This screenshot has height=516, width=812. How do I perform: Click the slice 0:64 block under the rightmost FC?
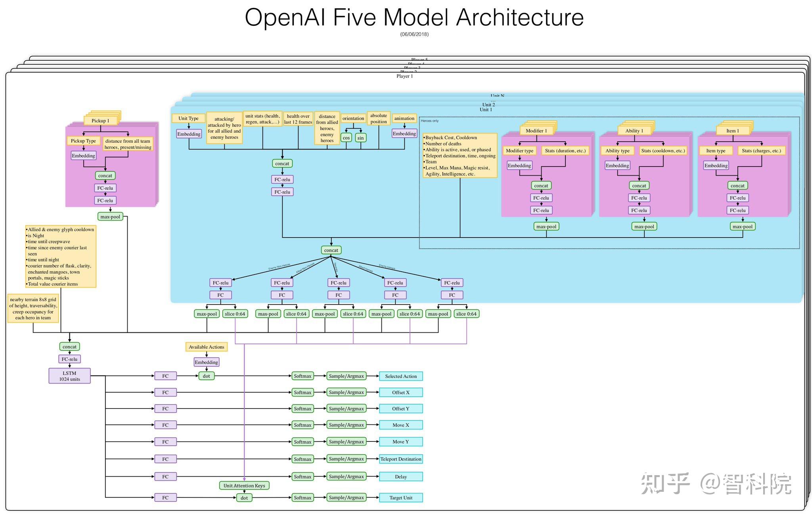(466, 313)
